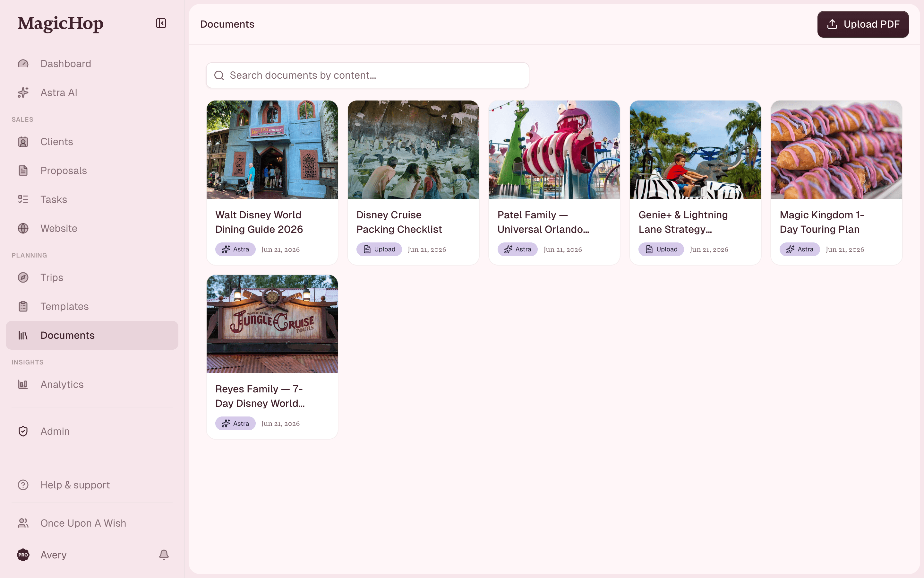Click the search magnifier icon
Viewport: 924px width, 578px height.
219,75
